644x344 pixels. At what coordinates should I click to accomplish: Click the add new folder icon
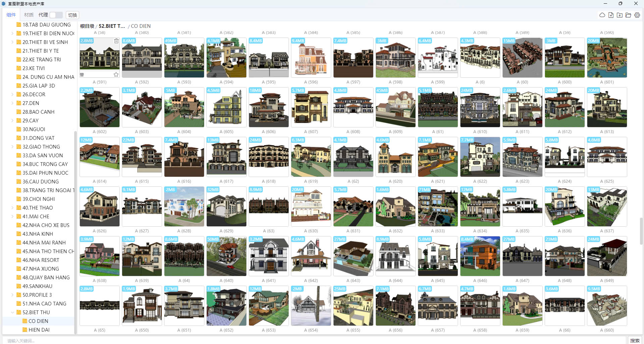click(620, 15)
